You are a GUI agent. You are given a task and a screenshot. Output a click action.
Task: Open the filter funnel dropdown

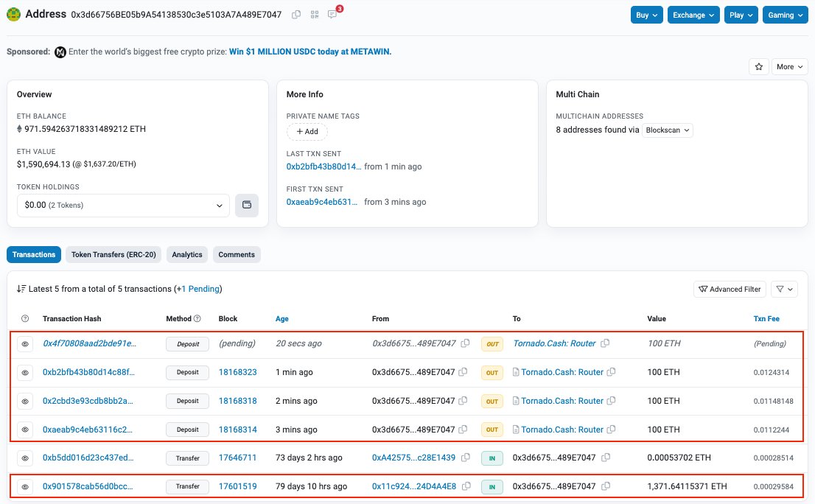[x=784, y=289]
